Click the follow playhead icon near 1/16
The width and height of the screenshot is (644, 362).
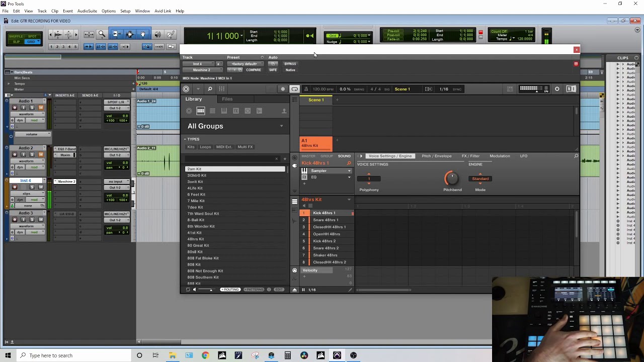tap(428, 89)
